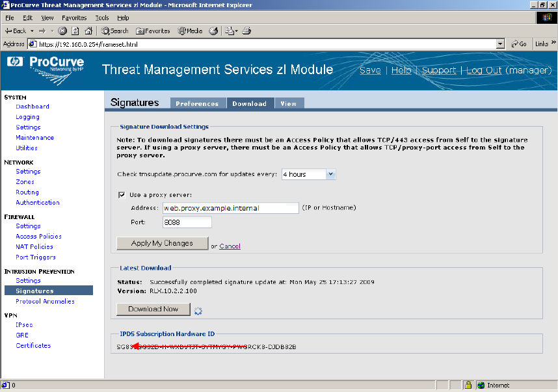Image resolution: width=558 pixels, height=392 pixels.
Task: Open Maintenance in sidebar
Action: [x=35, y=138]
